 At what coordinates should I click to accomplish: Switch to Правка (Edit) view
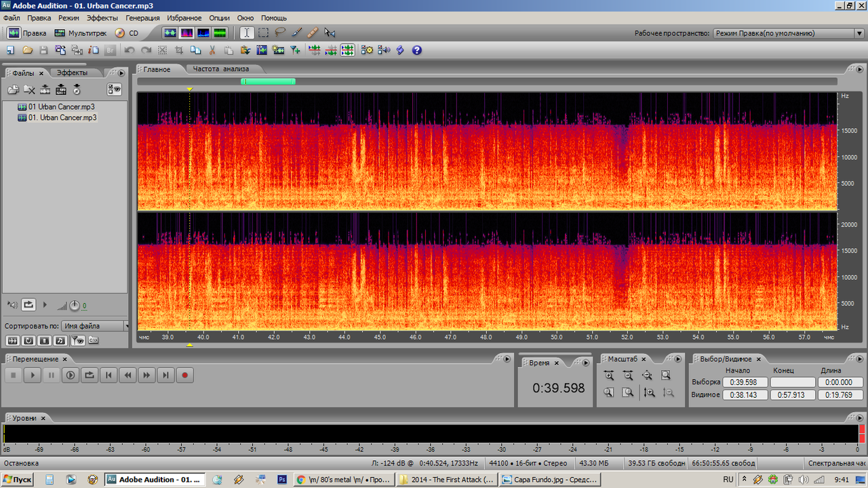click(27, 33)
